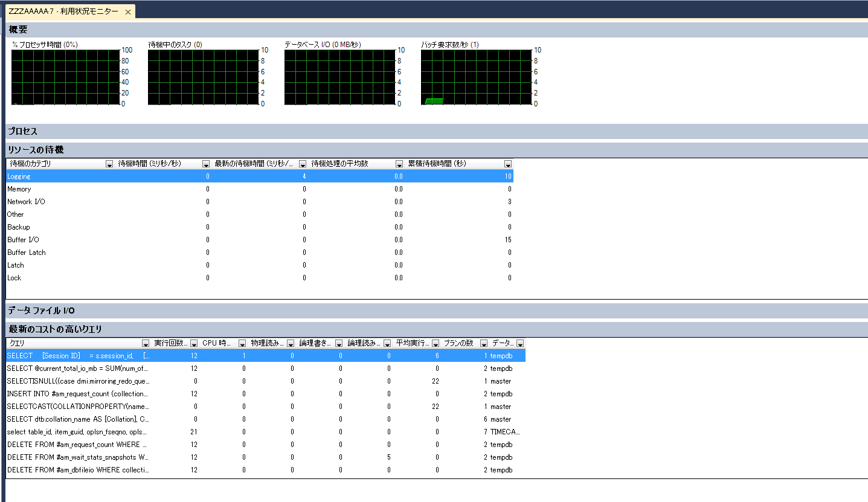Viewport: 868px width, 502px height.
Task: Click the バッチ要求数/秒 graph
Action: coord(475,77)
